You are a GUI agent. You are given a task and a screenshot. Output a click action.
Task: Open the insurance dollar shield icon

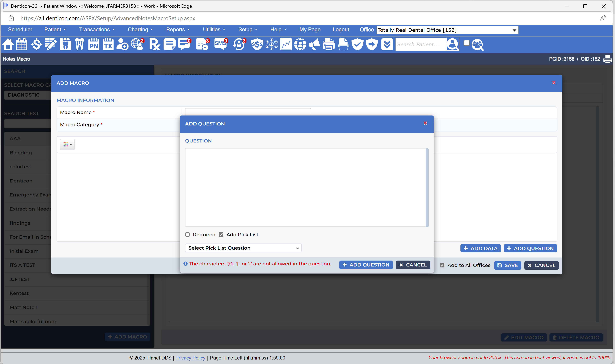click(x=257, y=44)
